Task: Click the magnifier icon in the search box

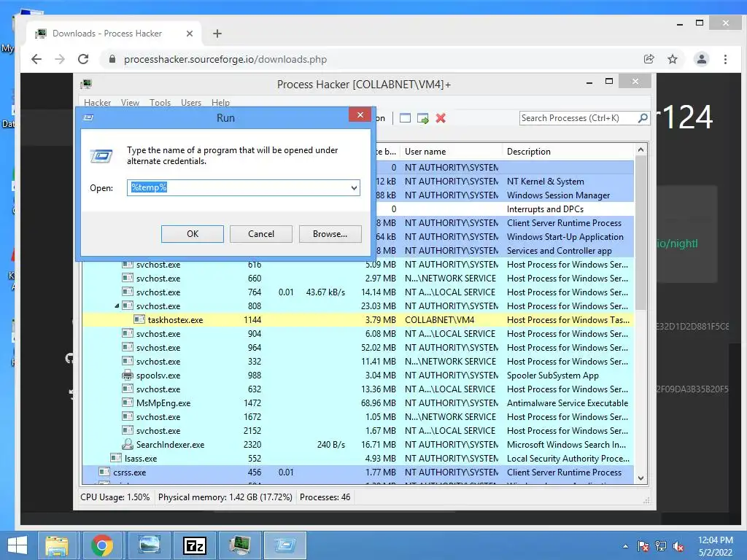Action: coord(643,117)
